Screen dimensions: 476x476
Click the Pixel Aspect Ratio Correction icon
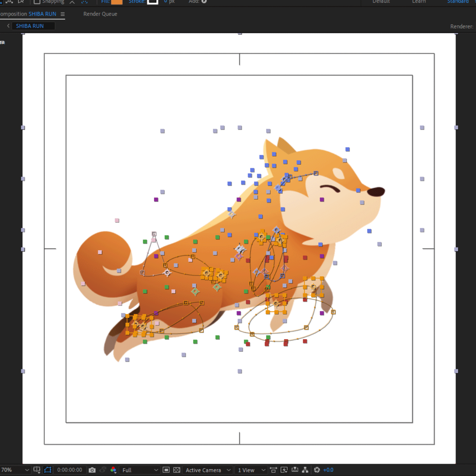[273, 470]
